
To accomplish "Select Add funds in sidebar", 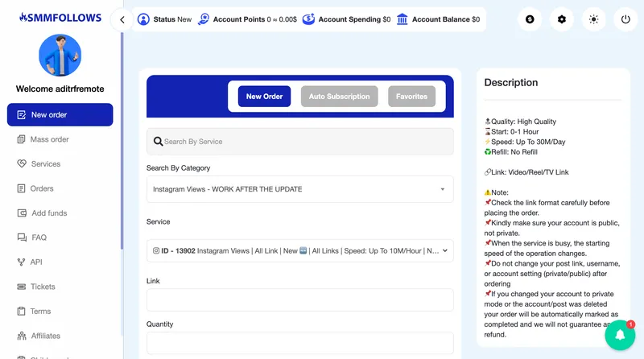I will click(48, 213).
